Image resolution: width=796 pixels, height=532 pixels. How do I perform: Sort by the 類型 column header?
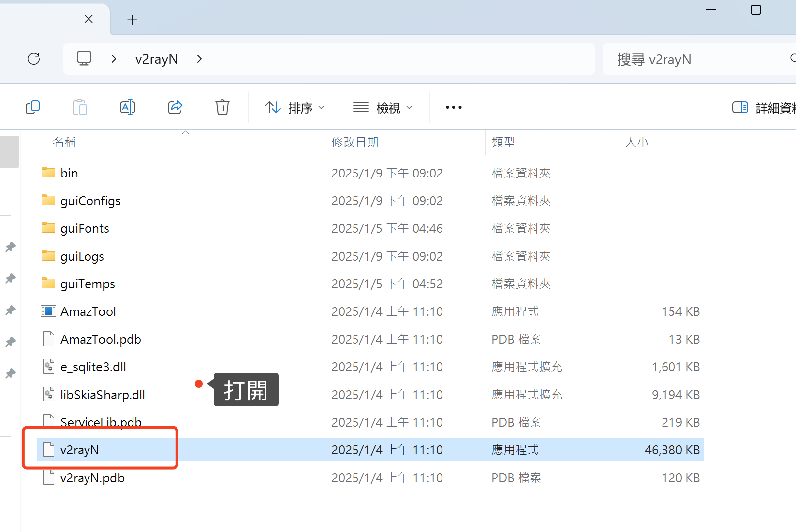503,142
